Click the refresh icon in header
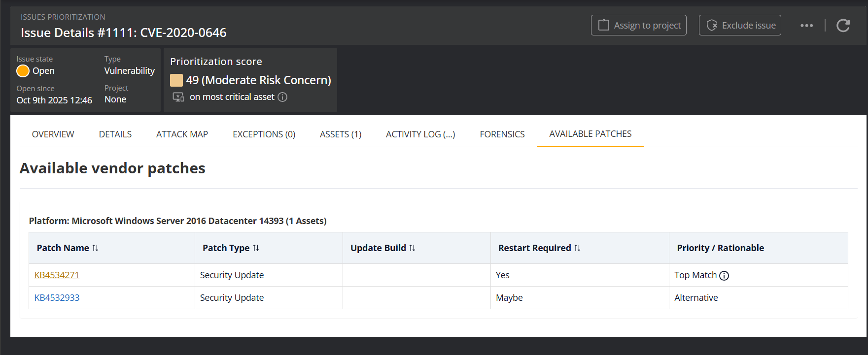The height and width of the screenshot is (355, 868). point(843,26)
